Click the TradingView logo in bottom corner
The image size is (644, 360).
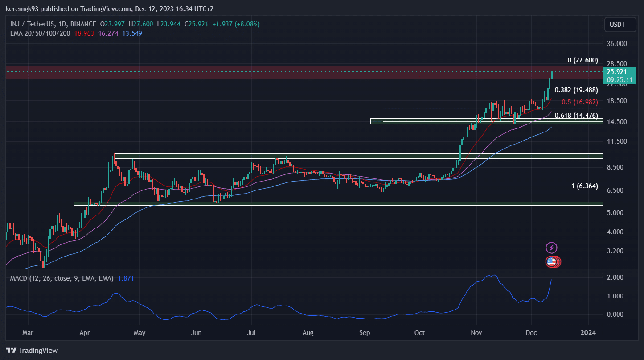pos(32,350)
